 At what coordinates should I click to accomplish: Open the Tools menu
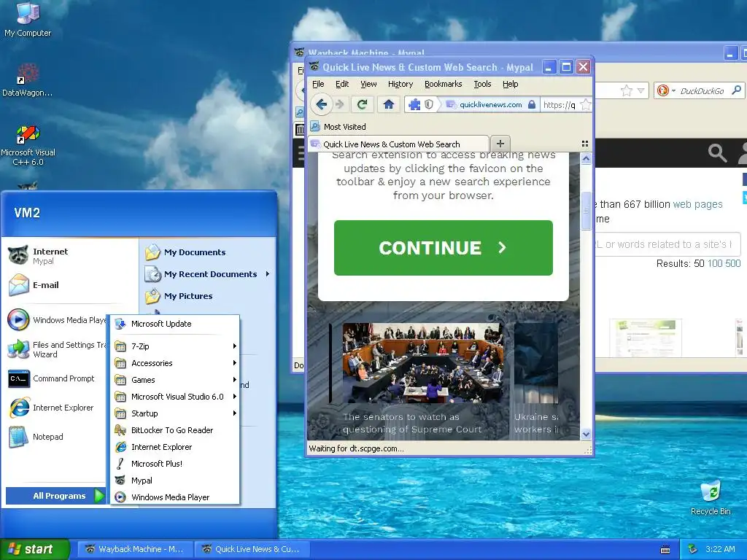482,84
